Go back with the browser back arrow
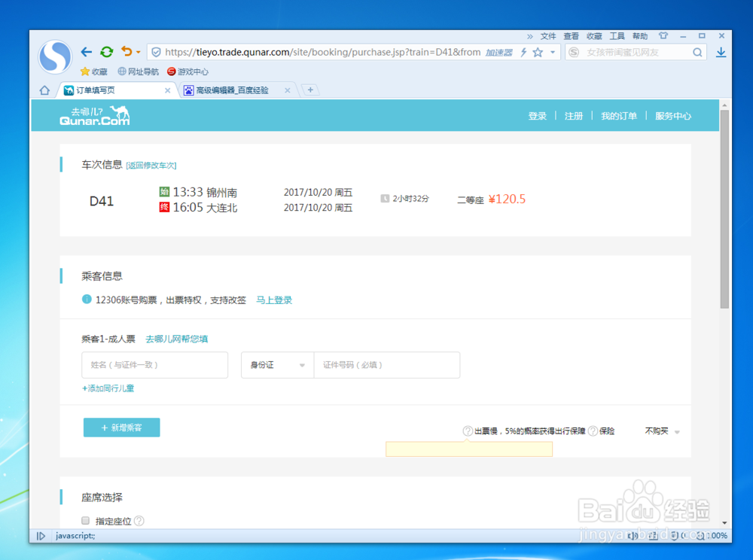 tap(87, 52)
